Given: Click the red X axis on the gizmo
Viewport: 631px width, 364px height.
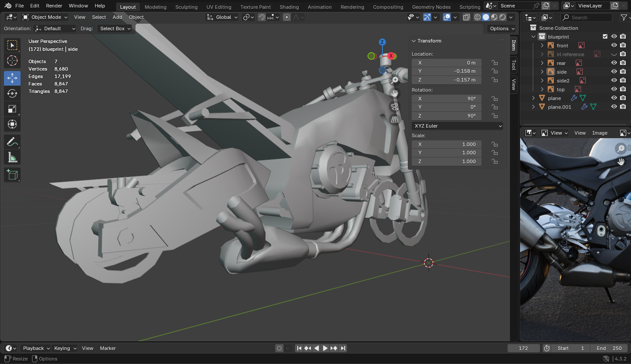Looking at the screenshot, I should pyautogui.click(x=391, y=56).
